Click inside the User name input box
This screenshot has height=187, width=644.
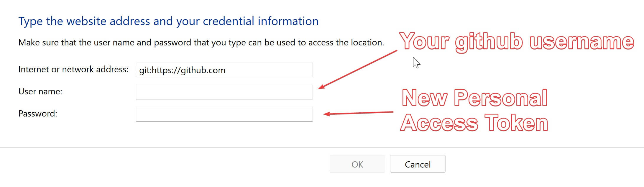pos(224,92)
